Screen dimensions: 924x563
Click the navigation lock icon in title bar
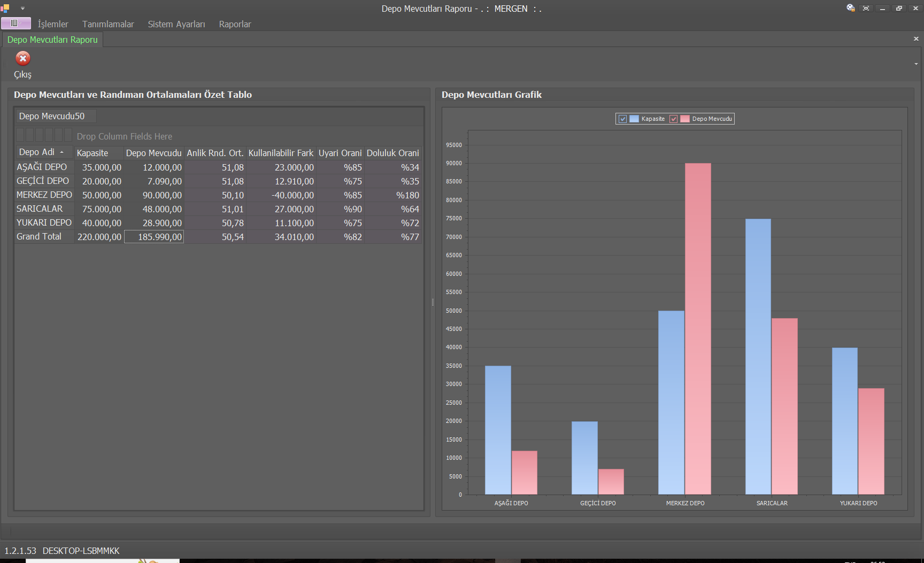[x=850, y=8]
